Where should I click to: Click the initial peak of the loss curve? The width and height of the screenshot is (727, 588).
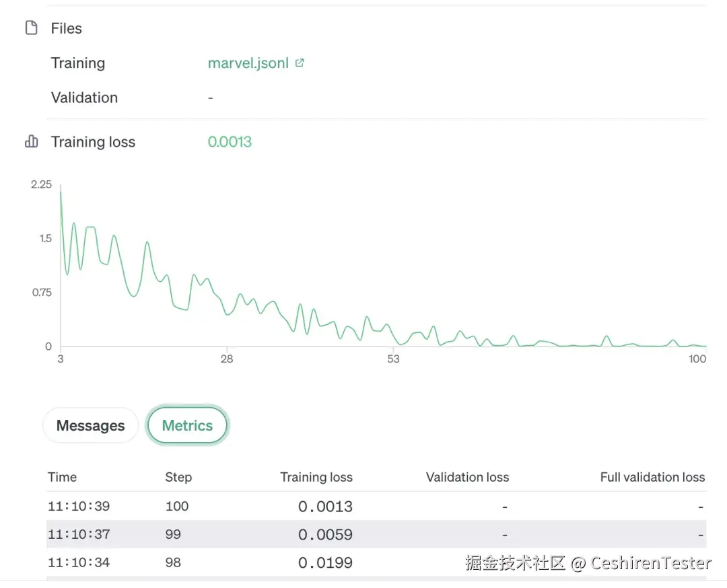[x=61, y=192]
